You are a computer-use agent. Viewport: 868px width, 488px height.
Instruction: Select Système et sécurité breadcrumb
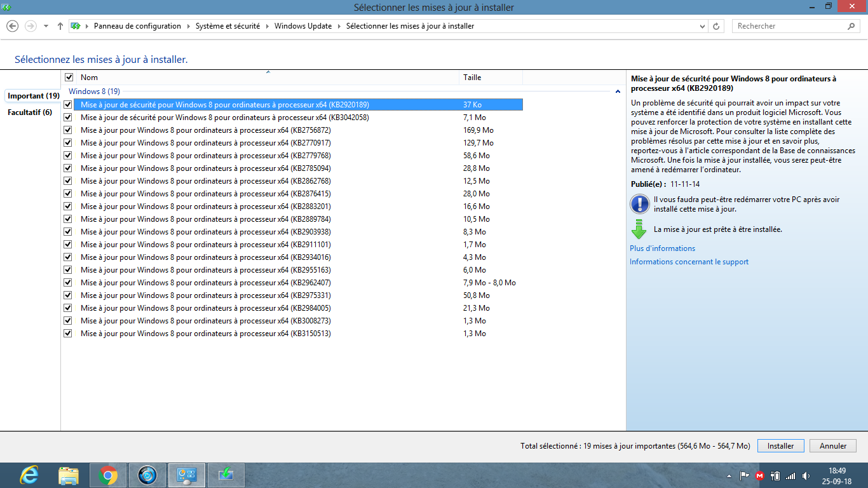click(x=227, y=26)
